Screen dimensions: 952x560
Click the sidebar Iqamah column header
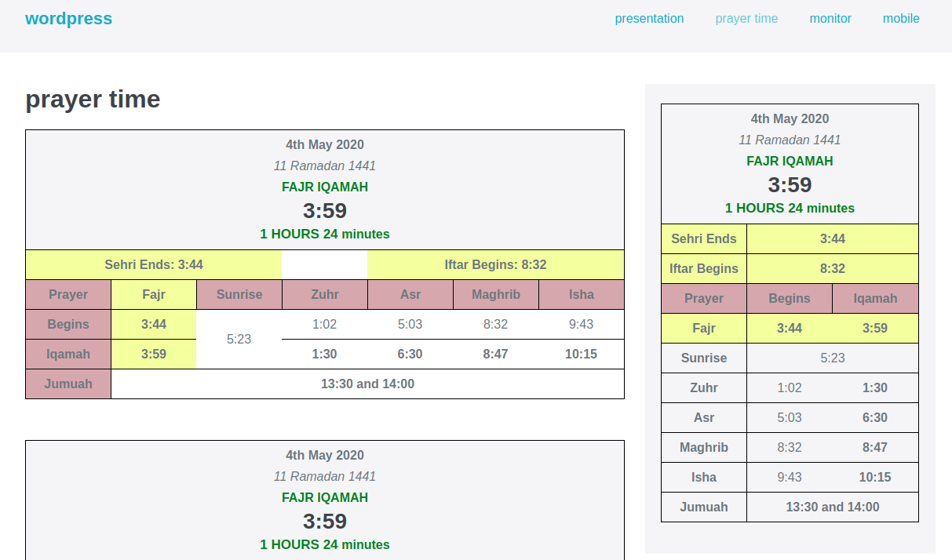(x=875, y=299)
